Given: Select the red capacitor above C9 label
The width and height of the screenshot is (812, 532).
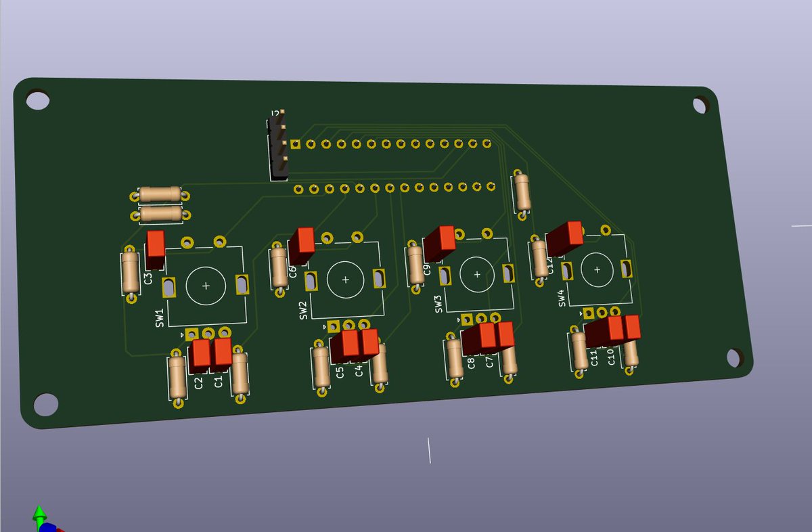Looking at the screenshot, I should pyautogui.click(x=439, y=244).
